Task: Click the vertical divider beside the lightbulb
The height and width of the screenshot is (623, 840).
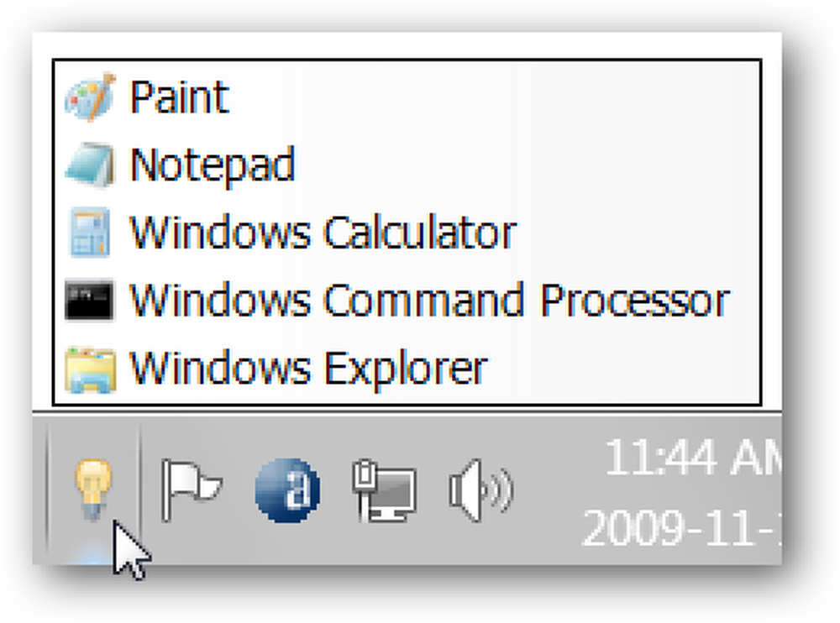Action: click(x=139, y=489)
